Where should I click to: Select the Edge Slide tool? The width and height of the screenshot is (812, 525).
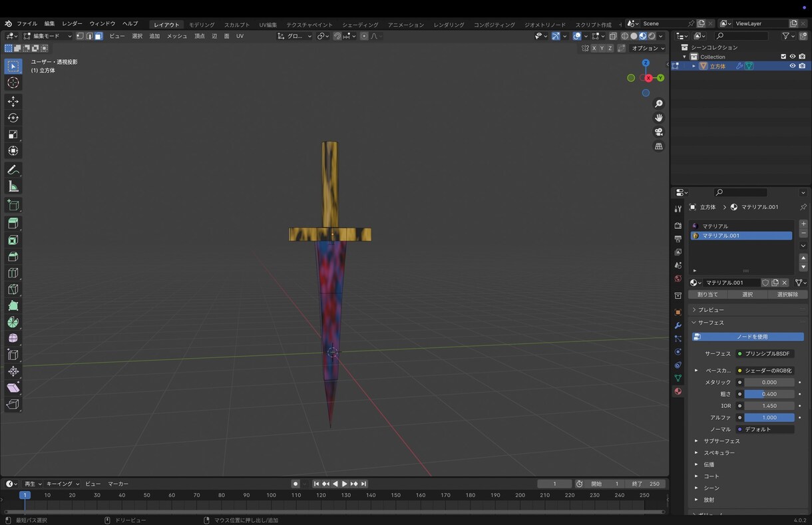(13, 355)
